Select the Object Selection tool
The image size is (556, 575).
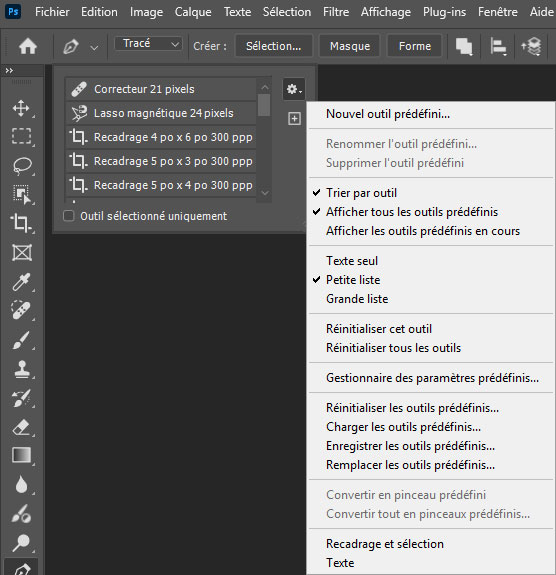[x=22, y=194]
